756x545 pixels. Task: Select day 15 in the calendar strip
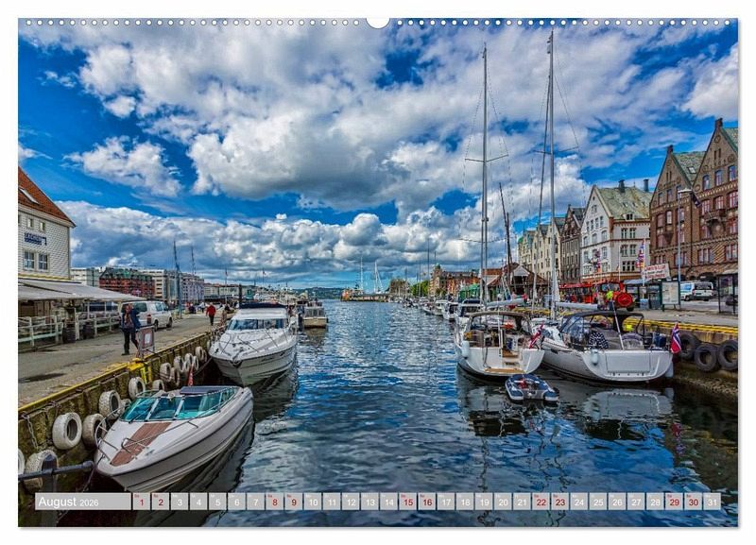(407, 502)
